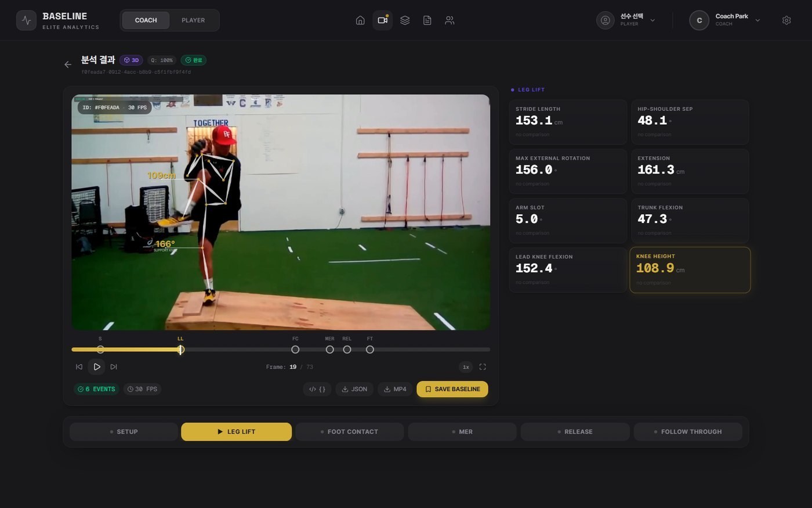
Task: Open the layers stack icon
Action: [x=405, y=20]
